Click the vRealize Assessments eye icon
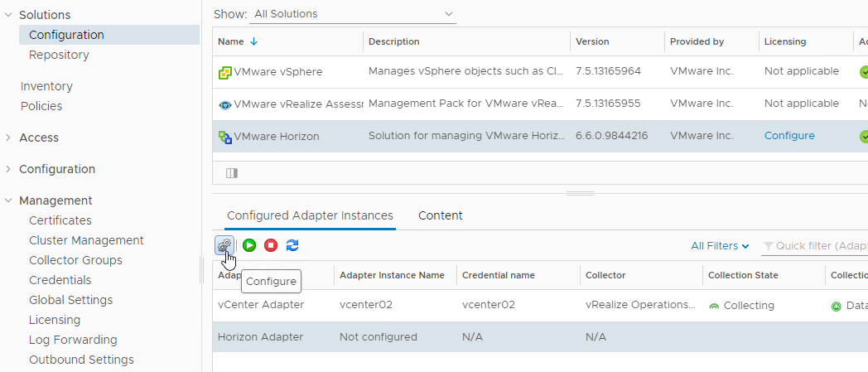Viewport: 868px width, 372px height. [224, 104]
